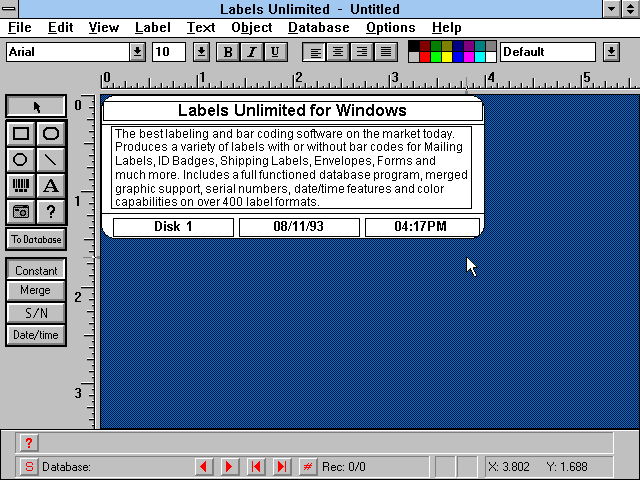Image resolution: width=640 pixels, height=480 pixels.
Task: Go to next database record
Action: coord(229,467)
